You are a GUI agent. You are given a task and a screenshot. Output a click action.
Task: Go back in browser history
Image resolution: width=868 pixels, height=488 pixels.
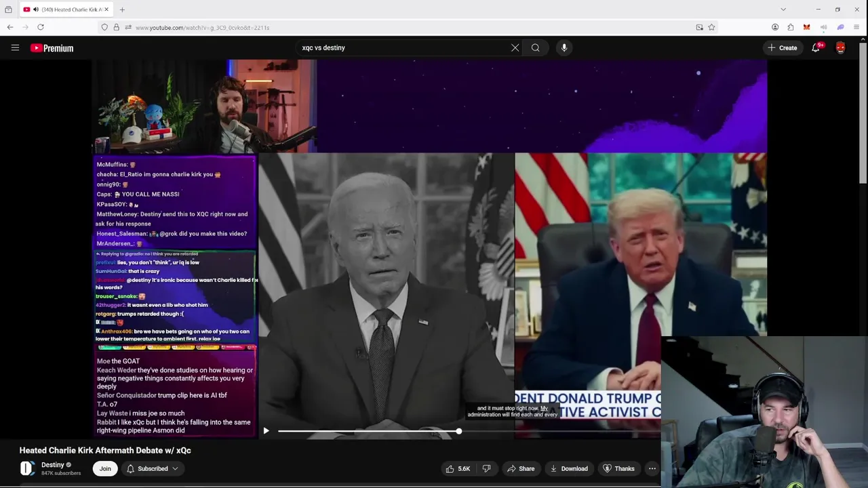(x=10, y=27)
